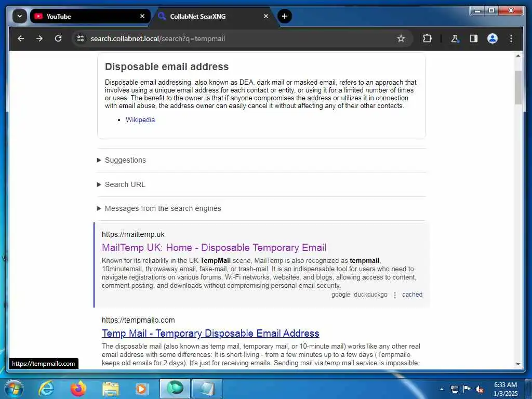The image size is (532, 399).
Task: Click the https://mailtemp.uk URL text
Action: [x=133, y=234]
